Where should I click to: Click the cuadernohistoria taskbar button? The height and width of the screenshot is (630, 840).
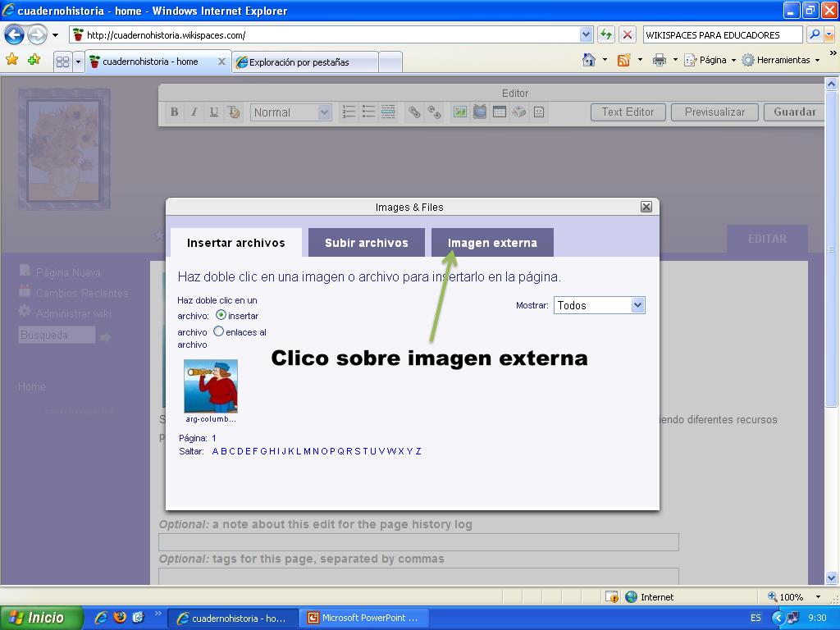coord(233,618)
